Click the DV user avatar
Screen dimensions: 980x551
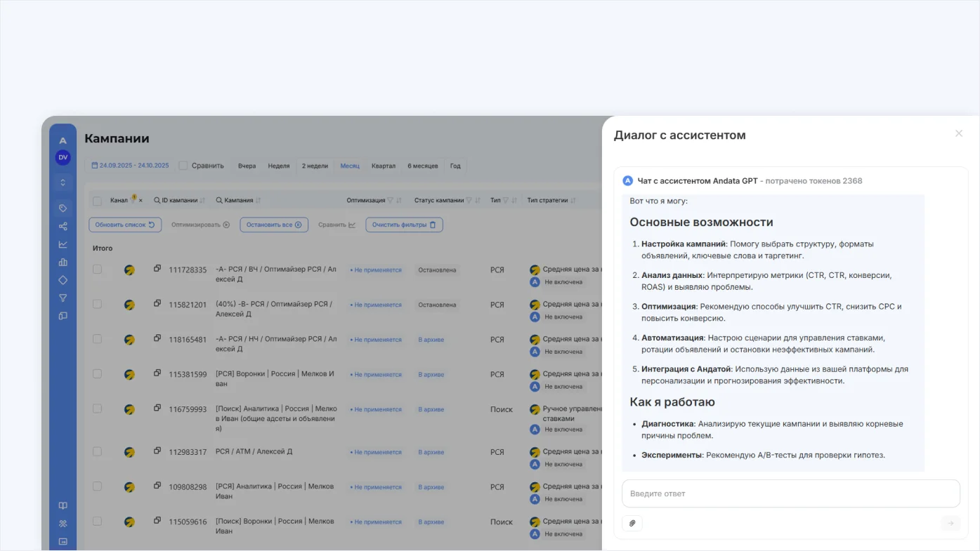click(63, 157)
